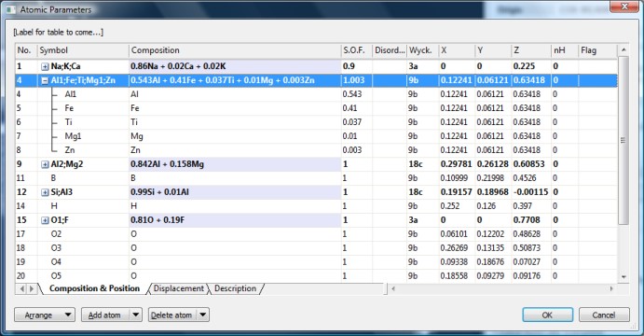Click the Add atom button
Viewport: 644px width, 336px height.
105,315
